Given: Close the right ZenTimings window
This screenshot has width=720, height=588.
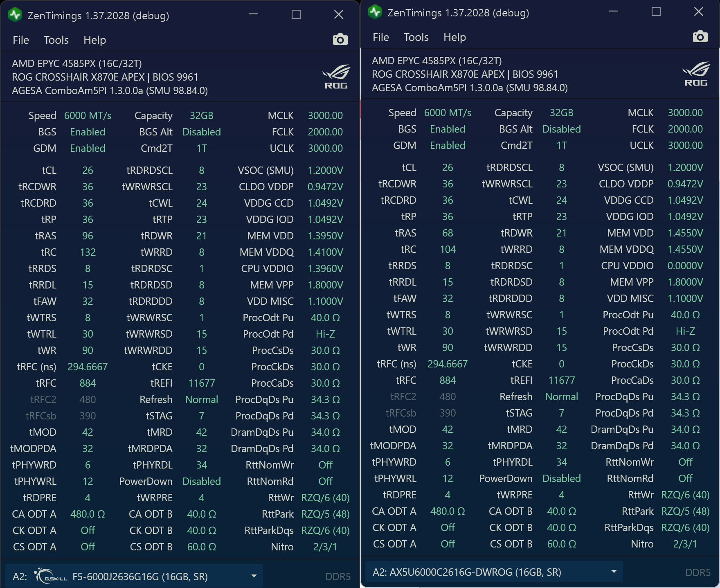Looking at the screenshot, I should click(x=699, y=12).
